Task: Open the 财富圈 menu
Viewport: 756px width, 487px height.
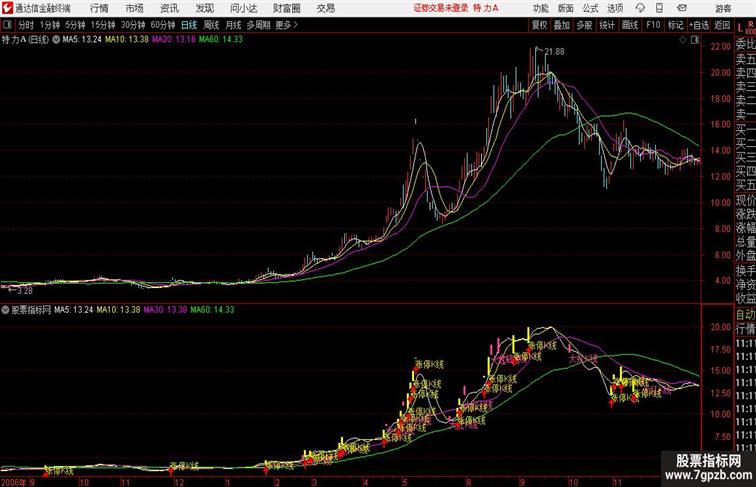Action: pos(286,8)
